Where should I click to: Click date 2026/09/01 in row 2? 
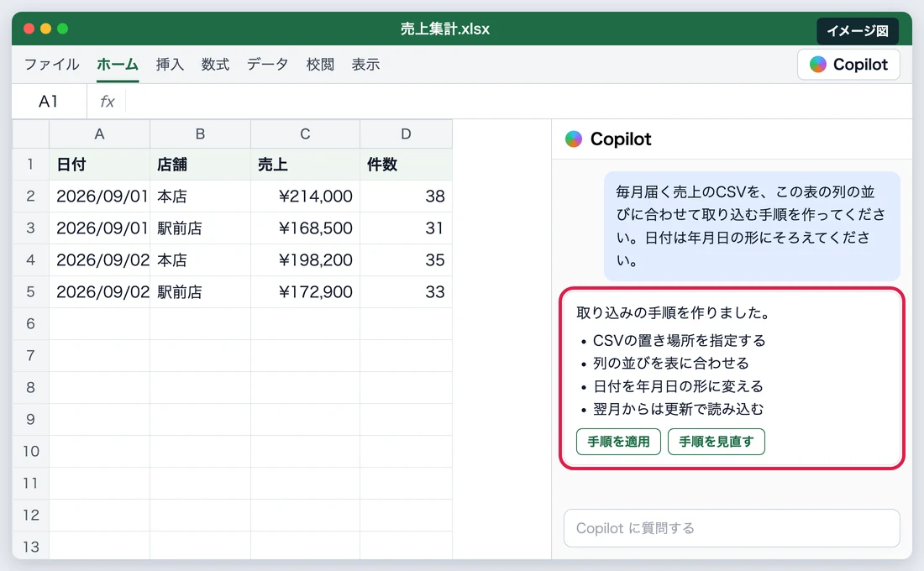point(100,196)
